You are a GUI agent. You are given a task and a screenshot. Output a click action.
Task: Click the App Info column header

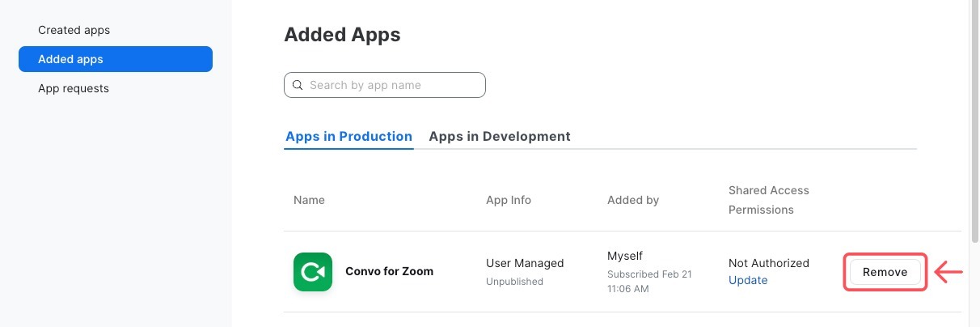508,200
